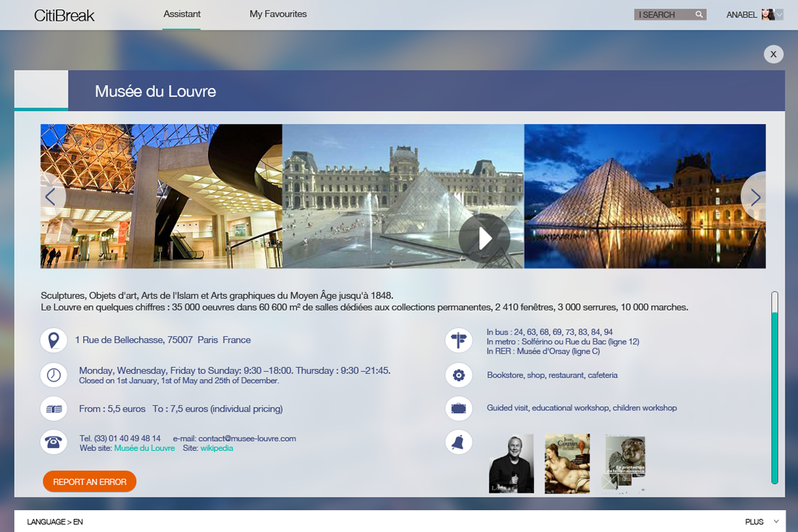Screen dimensions: 798x532
Task: Open the My Favourites tab
Action: point(278,14)
